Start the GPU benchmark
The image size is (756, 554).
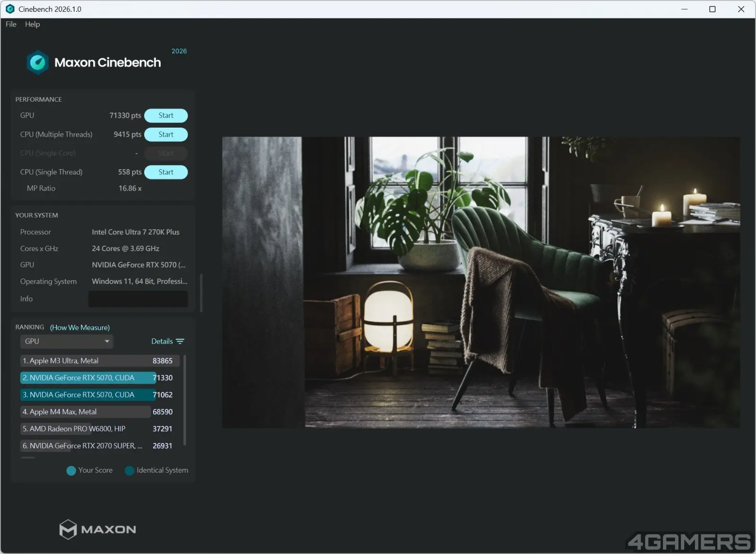tap(166, 115)
